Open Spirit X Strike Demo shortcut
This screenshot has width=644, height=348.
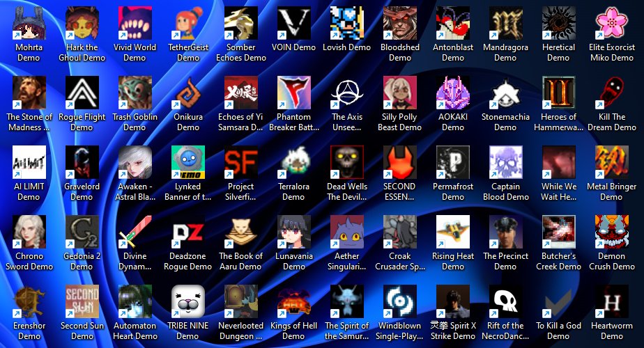[453, 301]
